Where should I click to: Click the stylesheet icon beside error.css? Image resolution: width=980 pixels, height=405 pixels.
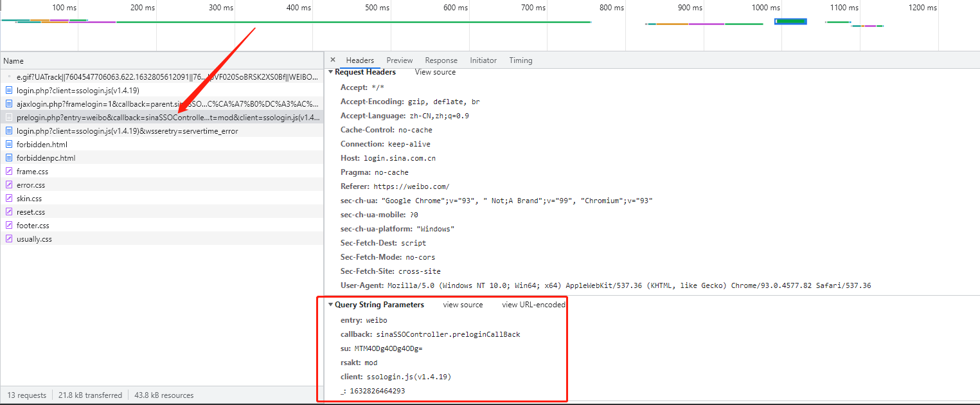[x=9, y=184]
